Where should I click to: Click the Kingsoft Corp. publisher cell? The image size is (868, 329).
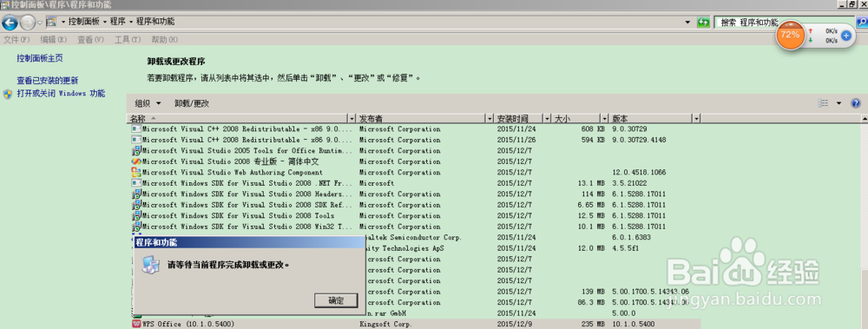[386, 324]
